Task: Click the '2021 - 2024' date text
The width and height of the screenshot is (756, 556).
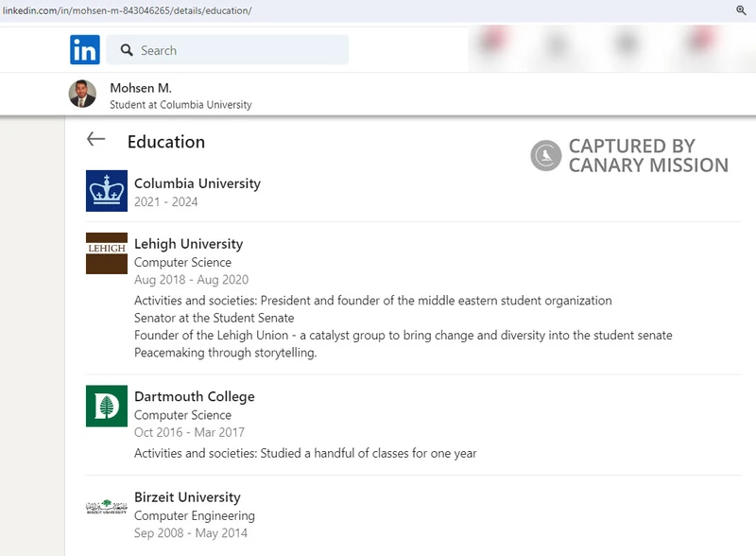Action: tap(166, 201)
